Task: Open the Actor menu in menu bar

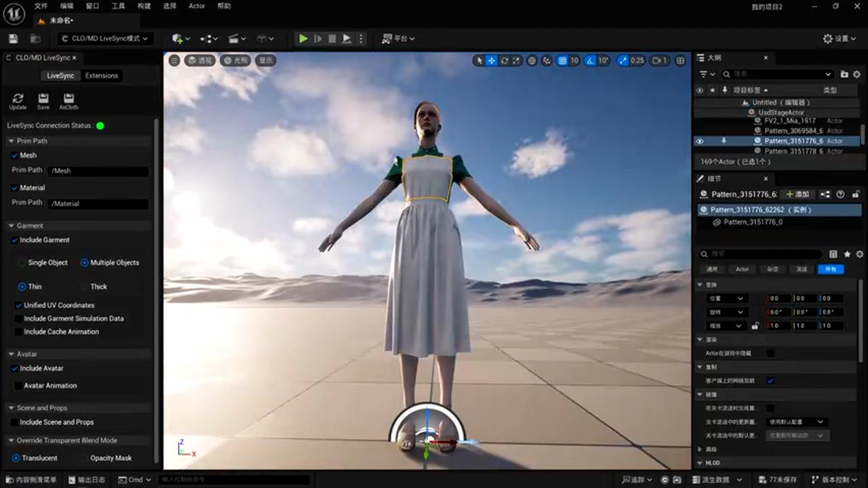Action: [x=197, y=6]
